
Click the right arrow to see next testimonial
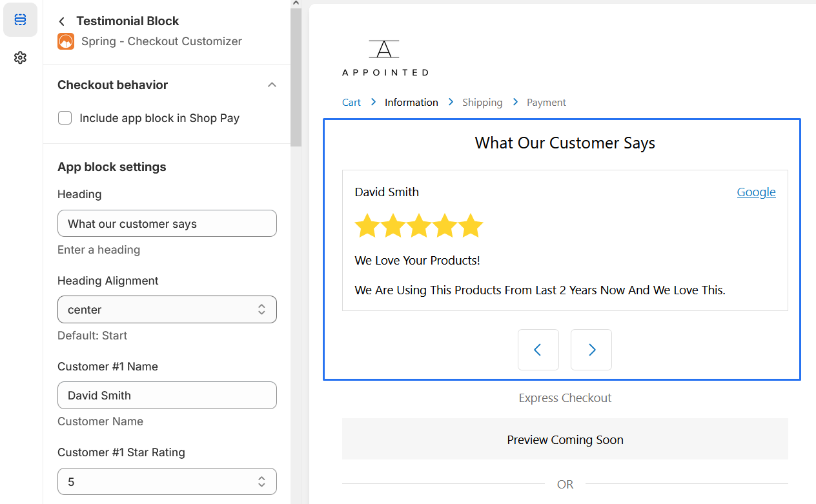click(591, 349)
